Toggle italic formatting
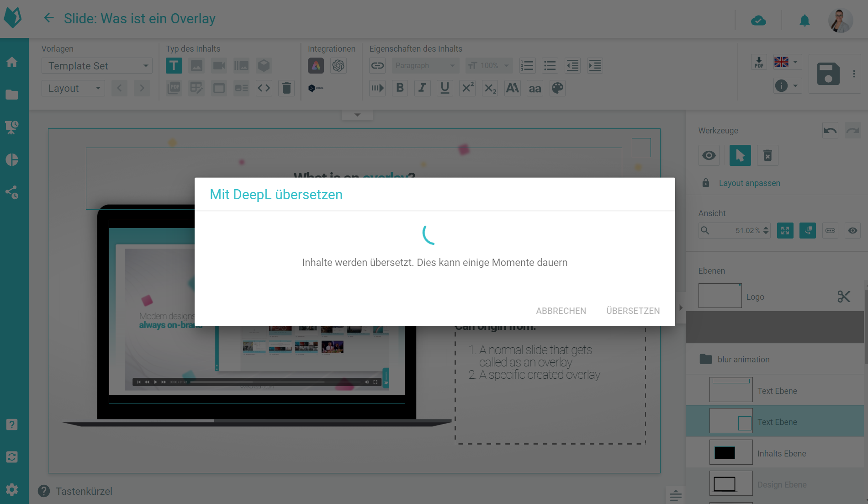 (x=422, y=88)
